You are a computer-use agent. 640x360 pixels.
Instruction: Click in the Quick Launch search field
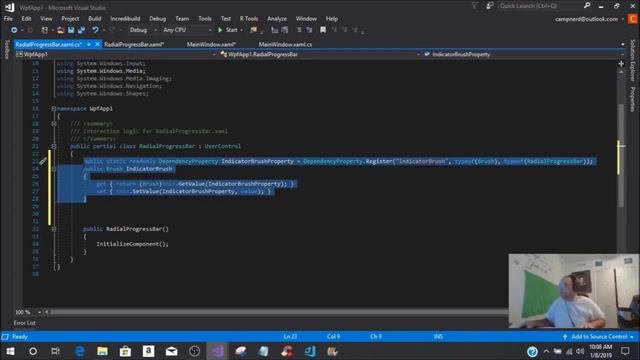click(540, 6)
